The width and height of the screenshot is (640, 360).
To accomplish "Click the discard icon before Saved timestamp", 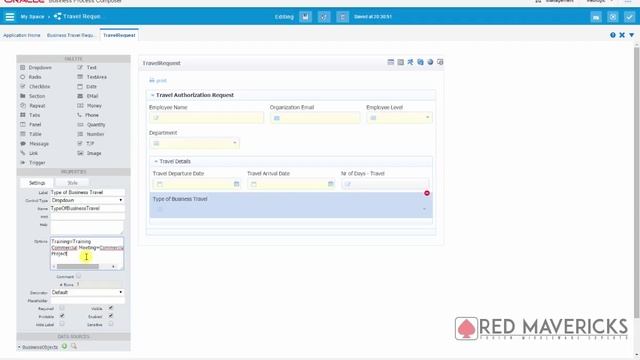I will [x=342, y=17].
